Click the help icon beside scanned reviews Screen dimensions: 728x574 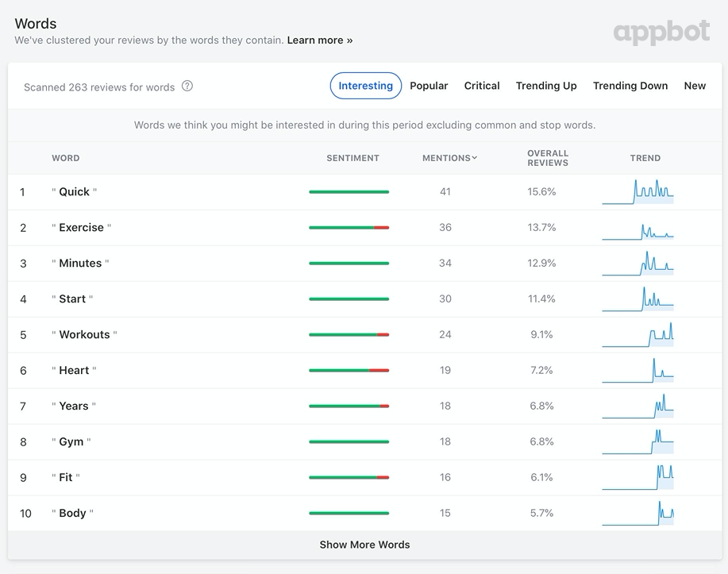pos(187,87)
